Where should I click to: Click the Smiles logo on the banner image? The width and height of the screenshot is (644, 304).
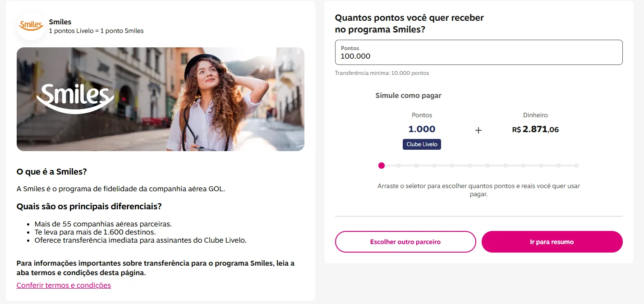[x=75, y=97]
